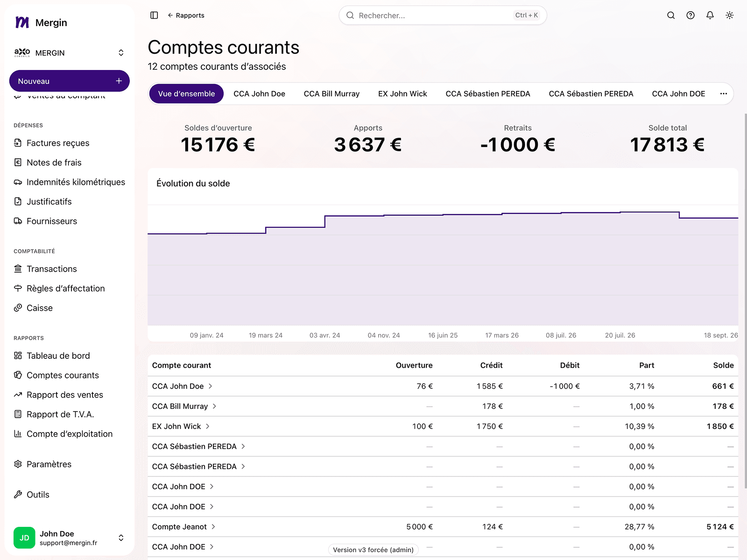Image resolution: width=747 pixels, height=560 pixels.
Task: Click the Ouverture column header
Action: pyautogui.click(x=414, y=365)
